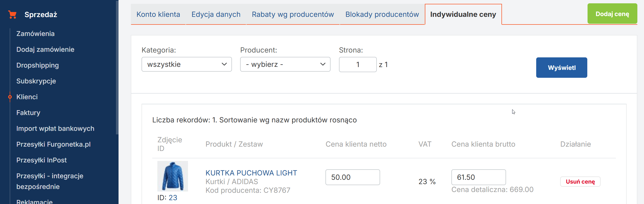Open Zamówienia in the sidebar
This screenshot has width=644, height=204.
[x=36, y=34]
